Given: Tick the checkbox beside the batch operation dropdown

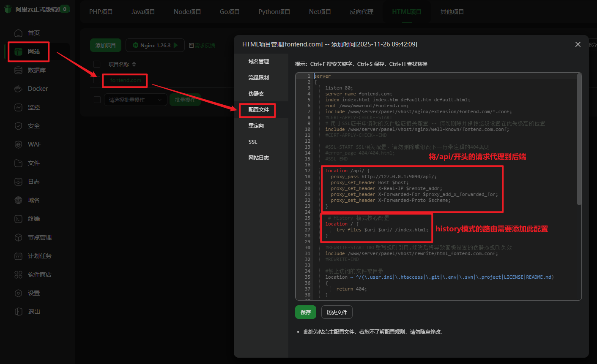Looking at the screenshot, I should click(97, 100).
